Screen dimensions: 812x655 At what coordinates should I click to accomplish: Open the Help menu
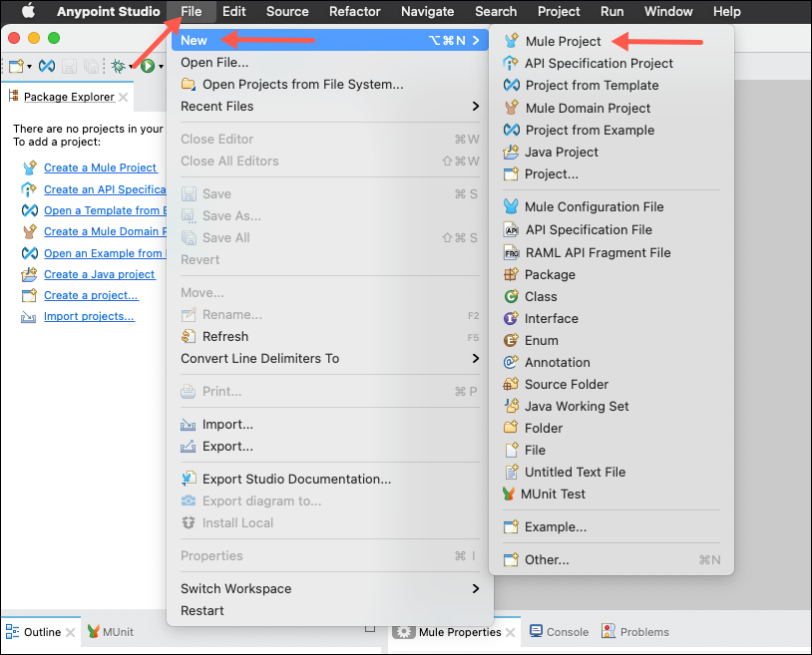pos(726,11)
